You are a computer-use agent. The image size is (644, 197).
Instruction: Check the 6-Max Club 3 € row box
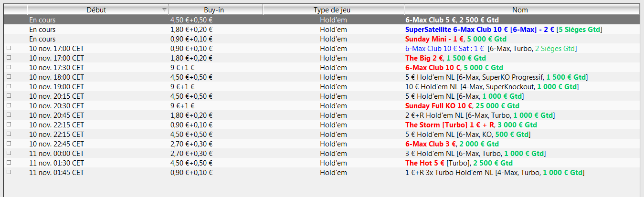[9, 144]
